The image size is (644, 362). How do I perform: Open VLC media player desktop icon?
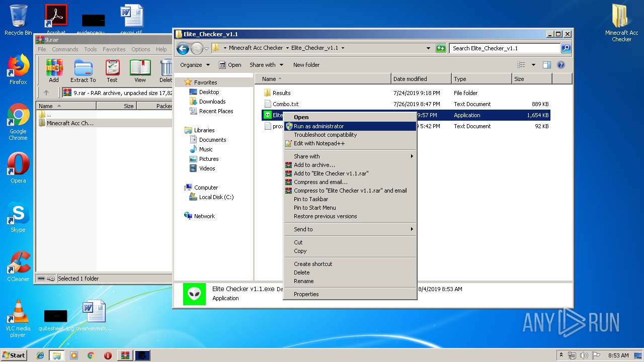[18, 319]
